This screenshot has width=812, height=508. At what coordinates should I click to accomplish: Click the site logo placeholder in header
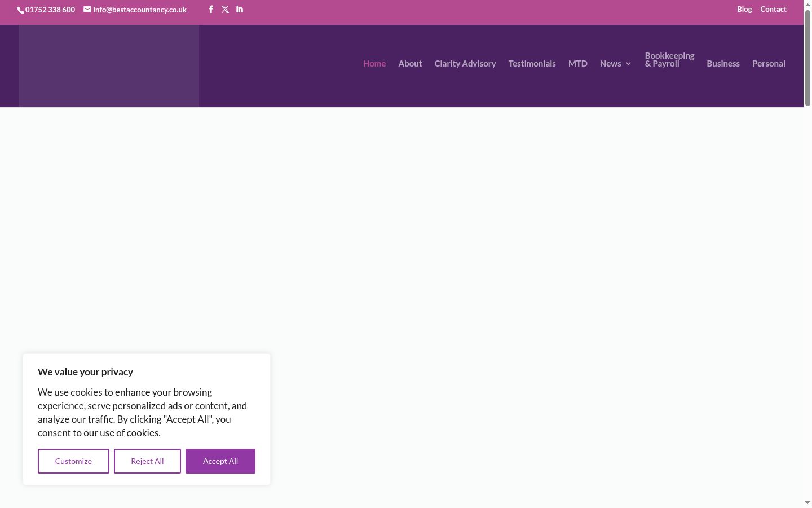click(109, 66)
